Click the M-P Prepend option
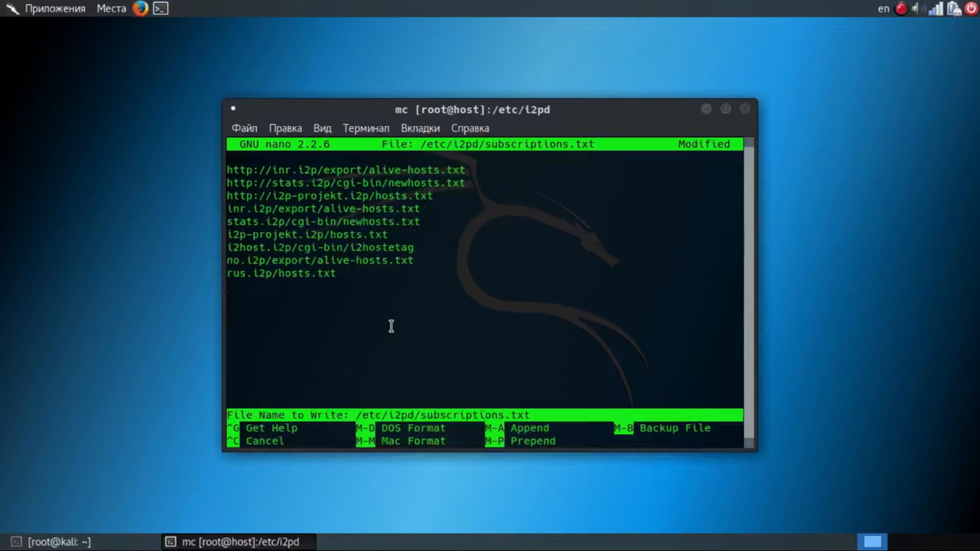 [x=521, y=441]
